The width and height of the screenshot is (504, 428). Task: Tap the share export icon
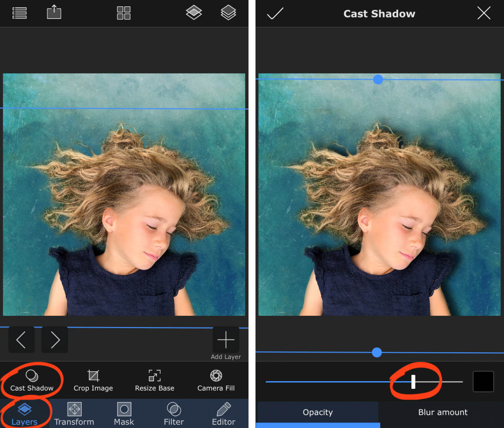(x=54, y=12)
